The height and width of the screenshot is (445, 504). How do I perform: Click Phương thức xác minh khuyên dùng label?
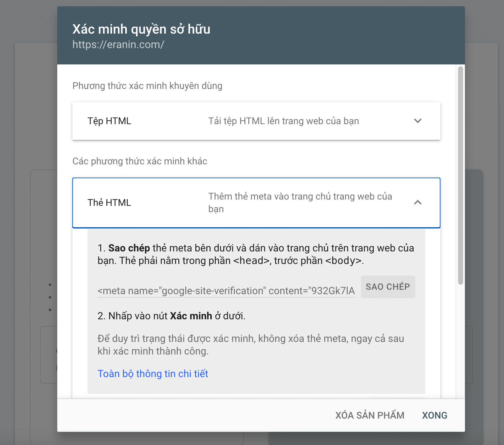147,86
